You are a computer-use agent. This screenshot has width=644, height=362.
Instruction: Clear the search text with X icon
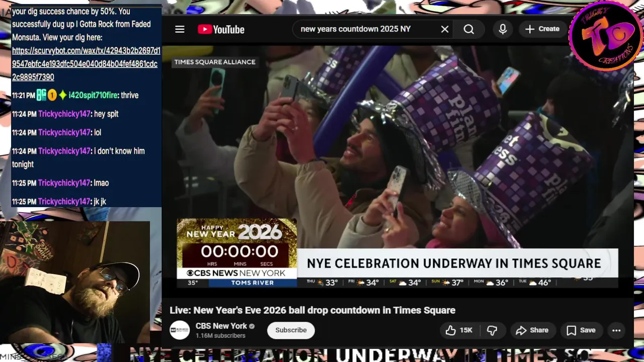click(445, 29)
